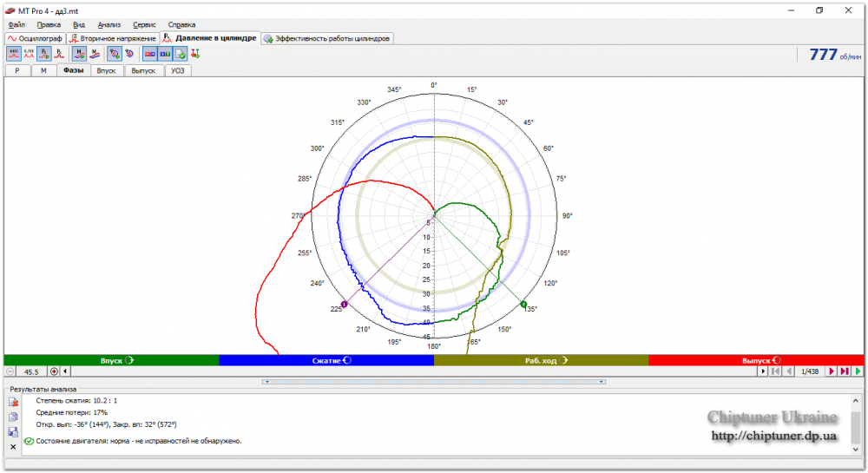
Task: Click the Откр. вып / Закр. вп line
Action: coord(106,424)
